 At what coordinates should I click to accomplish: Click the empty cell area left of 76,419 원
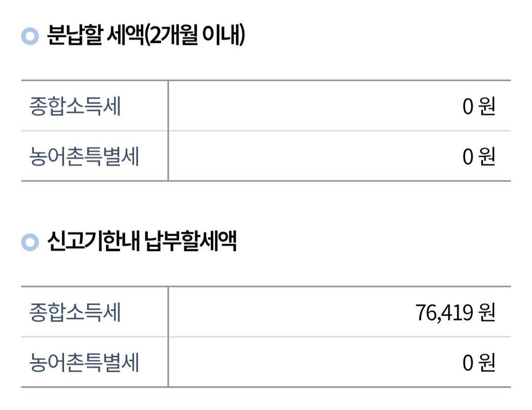292,312
